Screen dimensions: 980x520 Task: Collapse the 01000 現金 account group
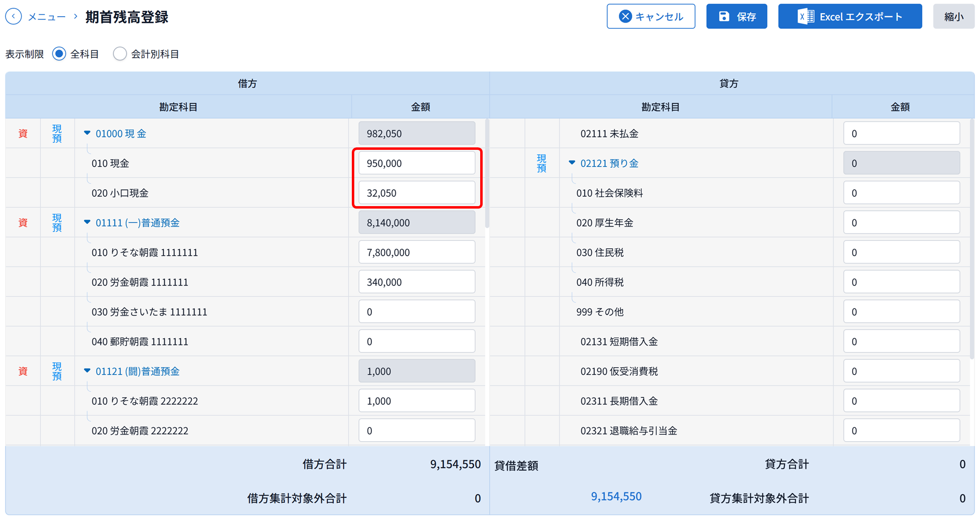coord(87,133)
